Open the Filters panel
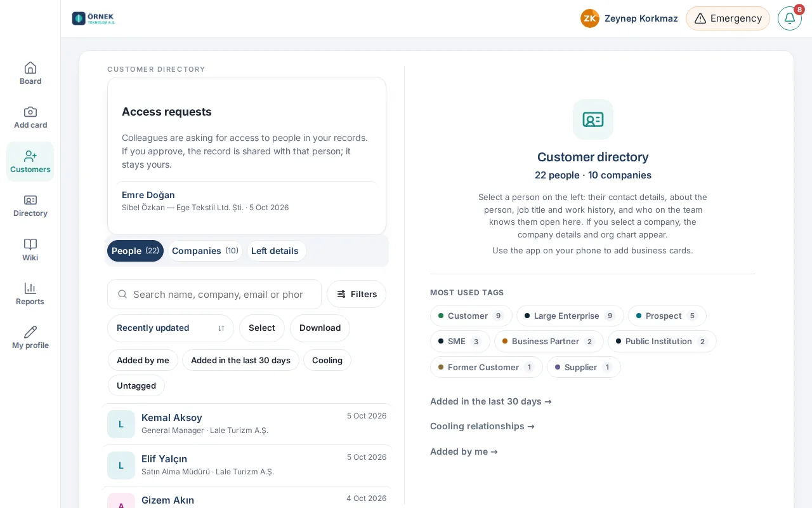Screen dimensions: 812x508 [x=357, y=294]
